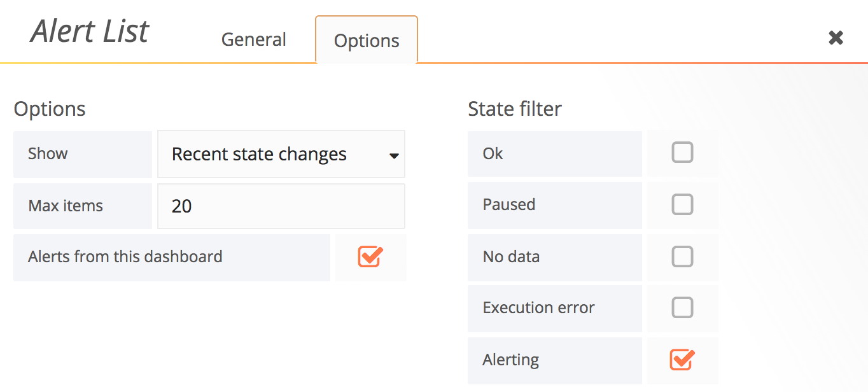Switch to the General tab
The width and height of the screenshot is (868, 392).
coord(253,39)
